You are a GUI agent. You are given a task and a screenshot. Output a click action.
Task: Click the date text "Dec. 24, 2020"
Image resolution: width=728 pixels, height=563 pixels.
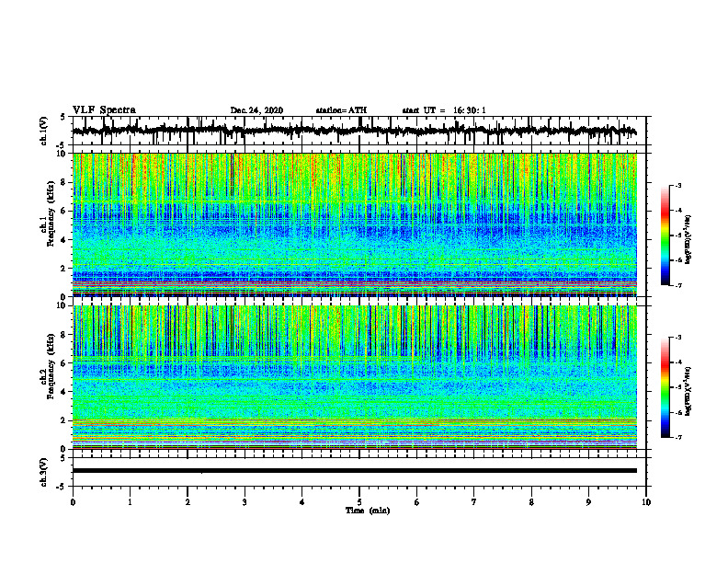pos(256,110)
